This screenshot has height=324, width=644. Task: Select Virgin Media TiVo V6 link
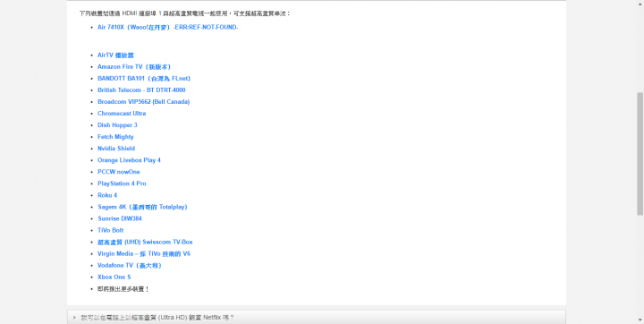coord(144,253)
